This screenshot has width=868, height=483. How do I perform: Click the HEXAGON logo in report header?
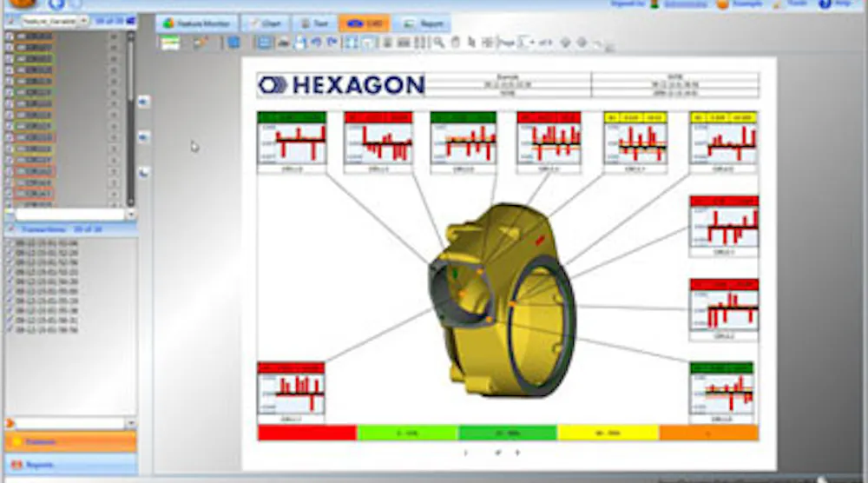(341, 85)
